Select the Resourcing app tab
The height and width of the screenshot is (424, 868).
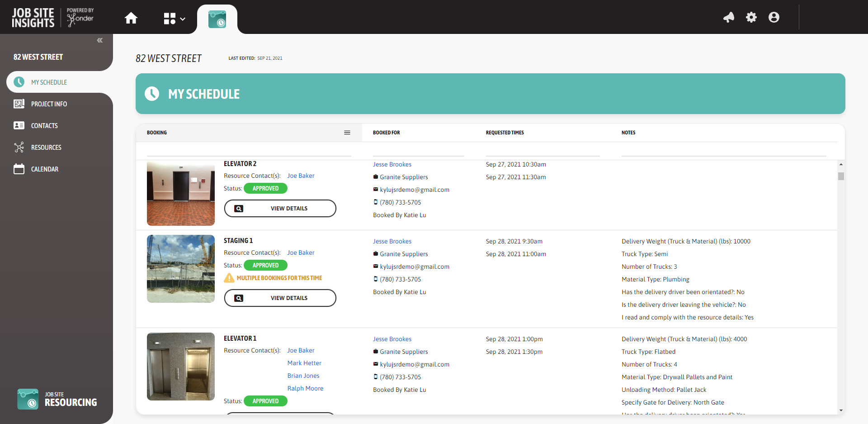point(217,19)
